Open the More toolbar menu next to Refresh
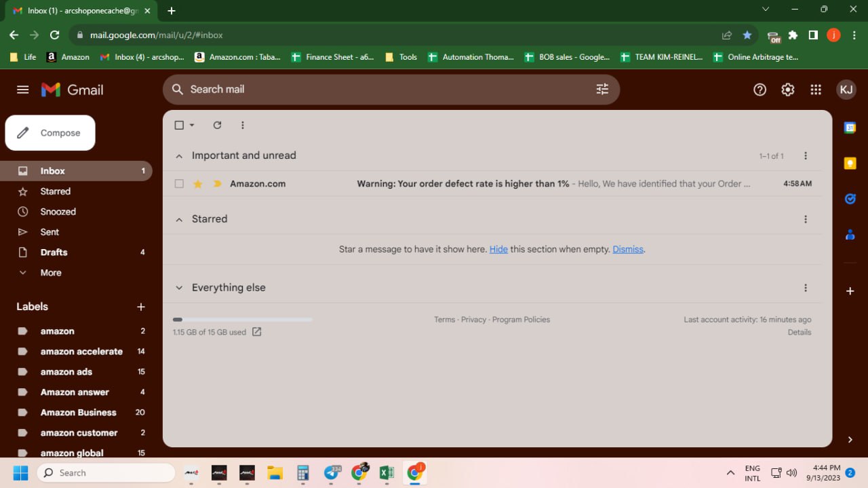This screenshot has height=488, width=868. (x=243, y=125)
